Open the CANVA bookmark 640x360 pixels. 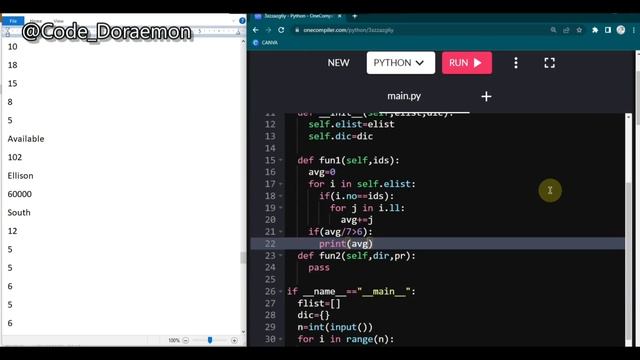click(x=265, y=42)
